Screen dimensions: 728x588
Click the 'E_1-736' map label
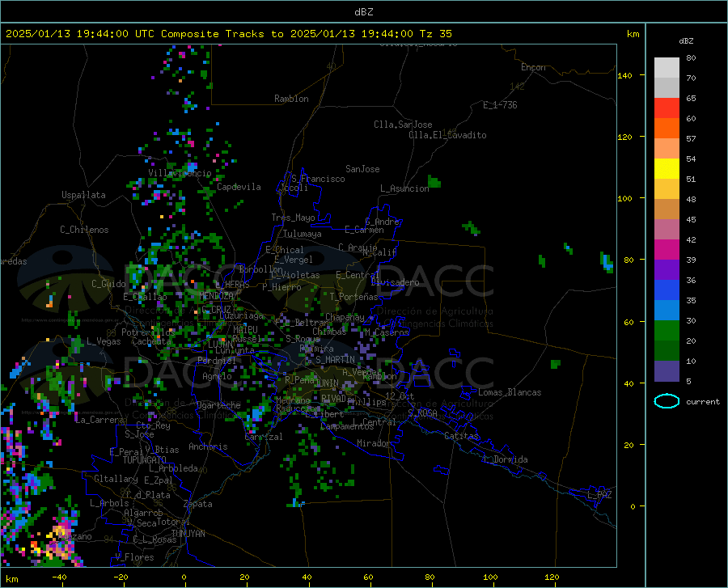pos(500,105)
